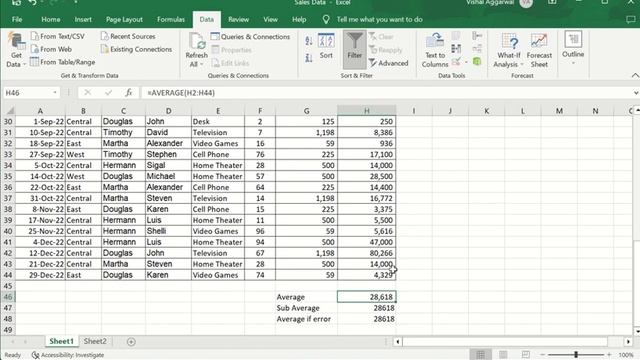Viewport: 640px width, 360px height.
Task: Select column A header
Action: 40,111
